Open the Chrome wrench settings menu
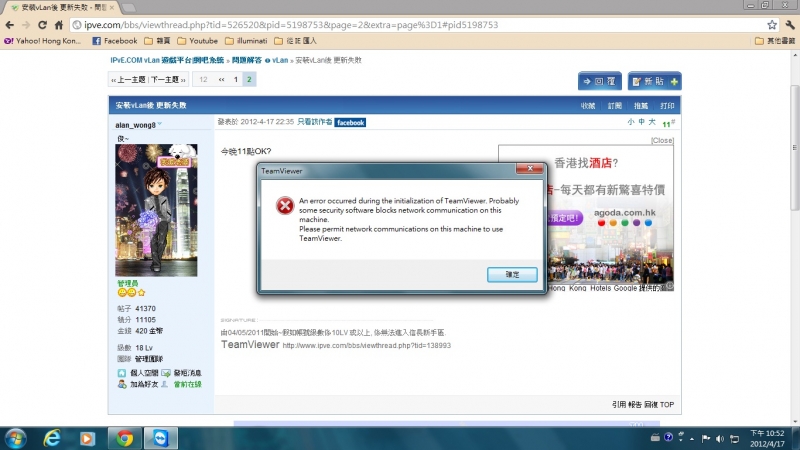The width and height of the screenshot is (800, 450). (x=790, y=25)
